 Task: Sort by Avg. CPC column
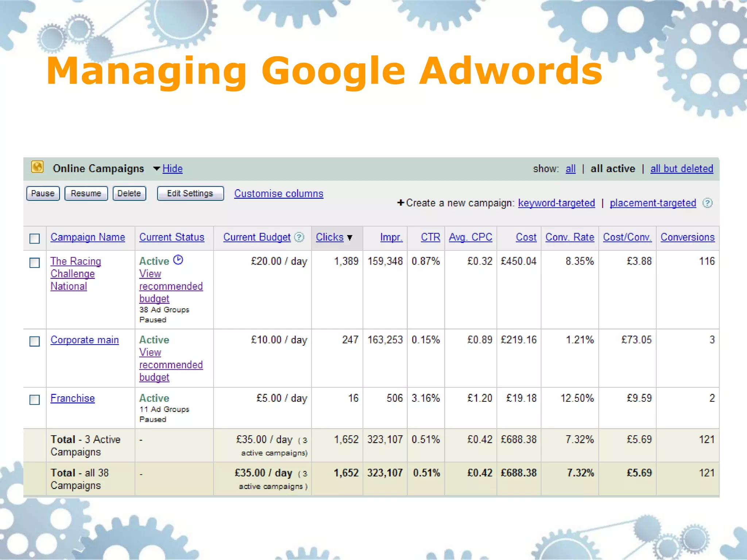pyautogui.click(x=471, y=237)
